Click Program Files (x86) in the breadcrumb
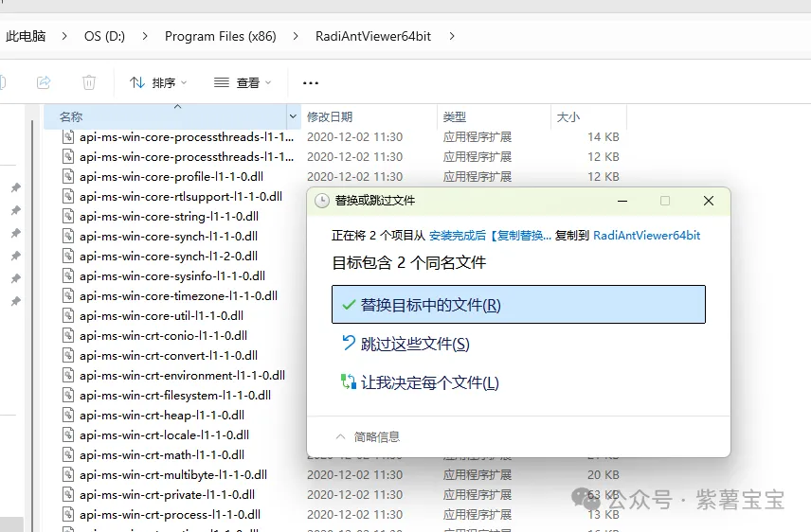 click(220, 36)
